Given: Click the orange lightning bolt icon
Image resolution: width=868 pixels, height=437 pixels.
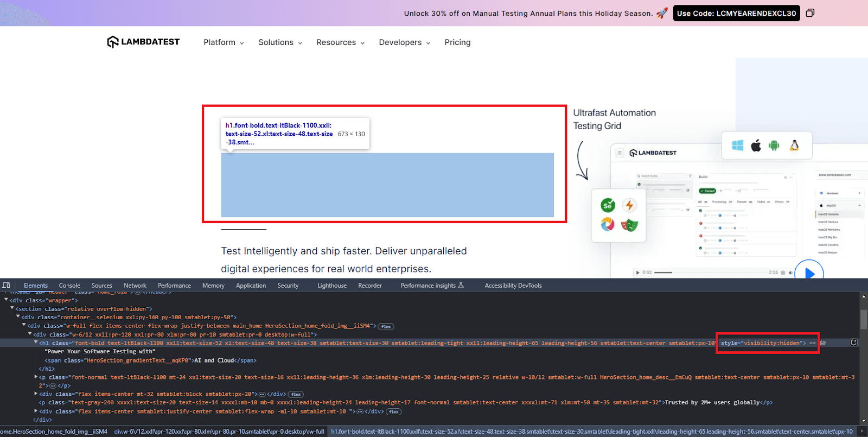Looking at the screenshot, I should click(629, 205).
